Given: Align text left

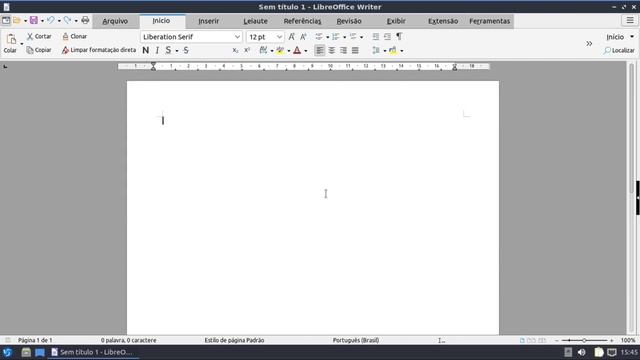Looking at the screenshot, I should pos(320,50).
